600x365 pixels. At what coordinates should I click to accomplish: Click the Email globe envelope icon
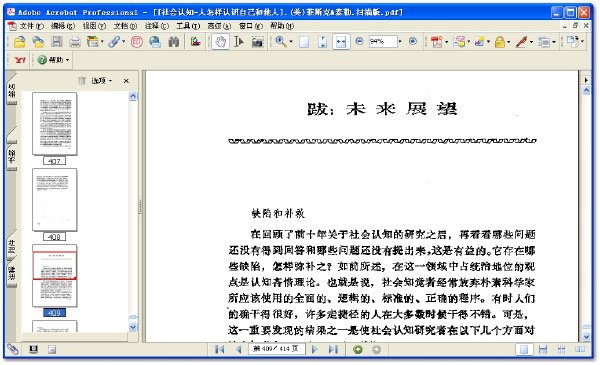point(155,41)
